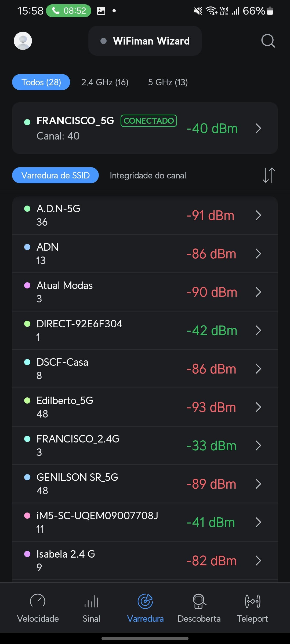Filter networks by 2,4 GHz (16)
This screenshot has height=644, width=290.
tap(105, 82)
